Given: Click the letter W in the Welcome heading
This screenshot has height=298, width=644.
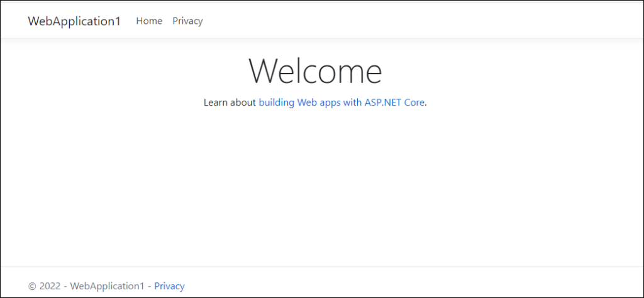Looking at the screenshot, I should (x=263, y=70).
